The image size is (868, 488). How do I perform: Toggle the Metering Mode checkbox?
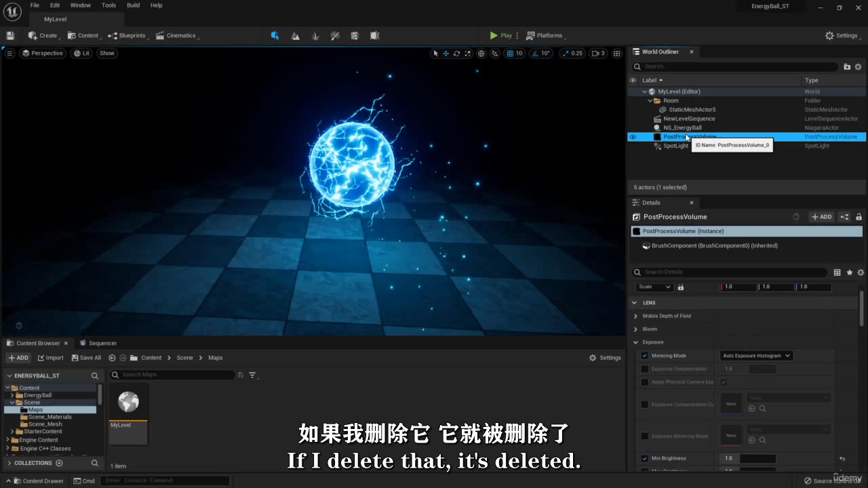pos(644,355)
